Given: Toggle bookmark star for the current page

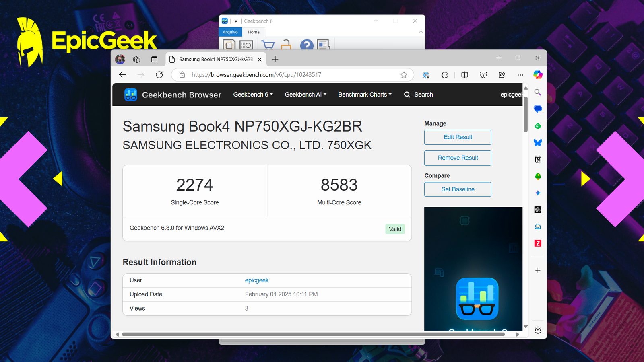Looking at the screenshot, I should (404, 75).
